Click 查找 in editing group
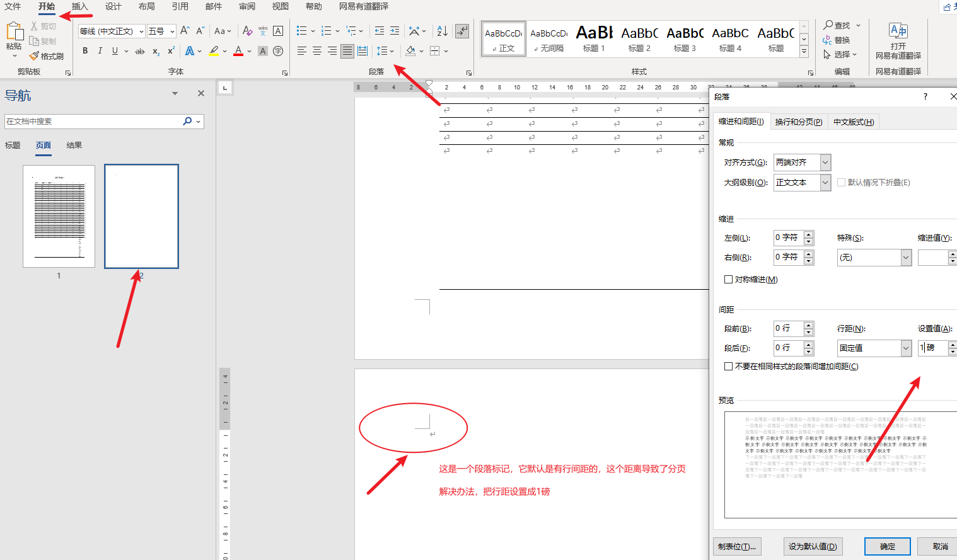 point(837,25)
